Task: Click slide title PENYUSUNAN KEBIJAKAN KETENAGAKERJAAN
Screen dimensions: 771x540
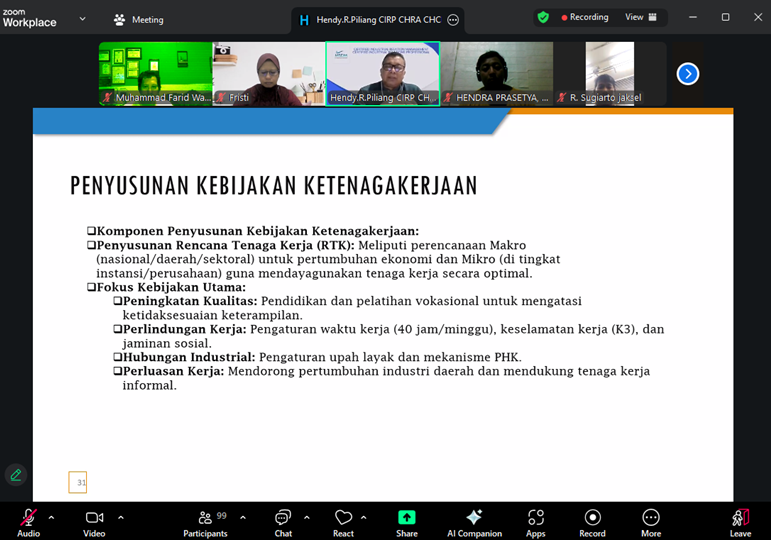Action: [x=274, y=186]
